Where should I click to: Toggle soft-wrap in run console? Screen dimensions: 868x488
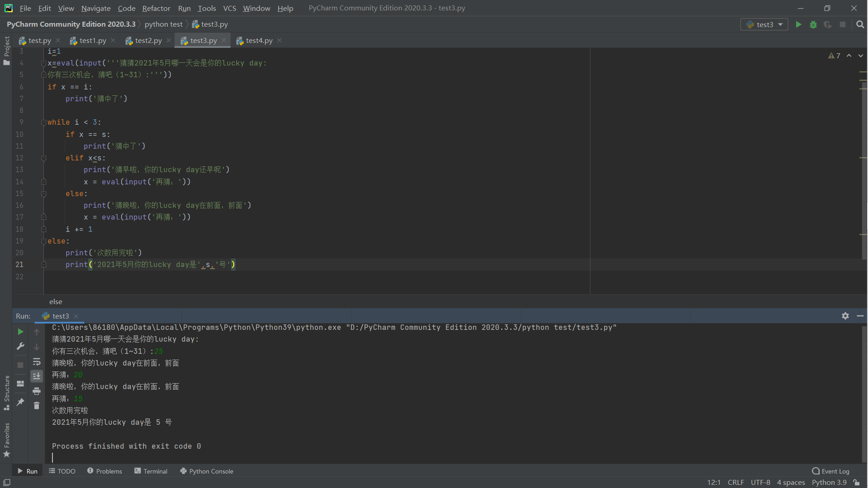pyautogui.click(x=37, y=361)
